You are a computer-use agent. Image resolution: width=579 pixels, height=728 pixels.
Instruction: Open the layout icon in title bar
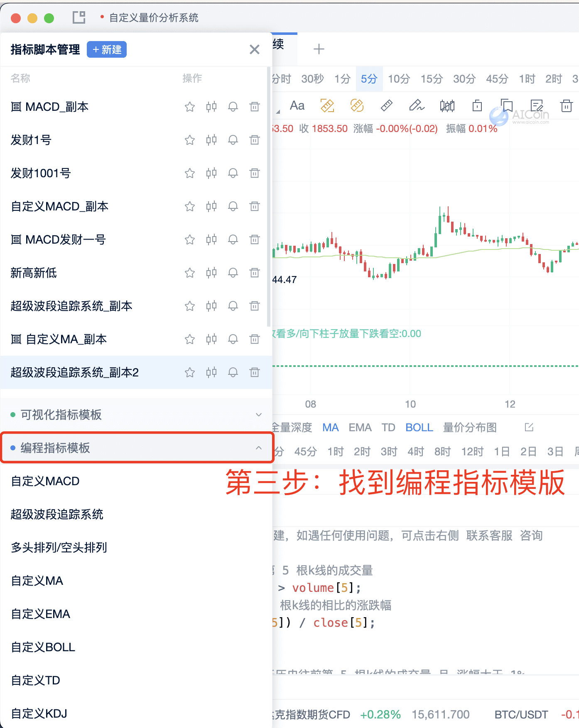[79, 17]
